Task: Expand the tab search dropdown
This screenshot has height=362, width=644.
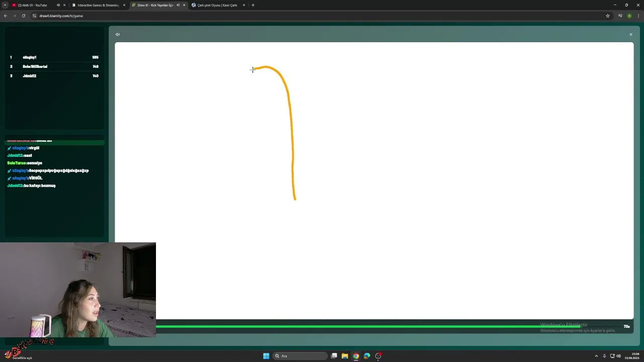Action: pos(5,5)
